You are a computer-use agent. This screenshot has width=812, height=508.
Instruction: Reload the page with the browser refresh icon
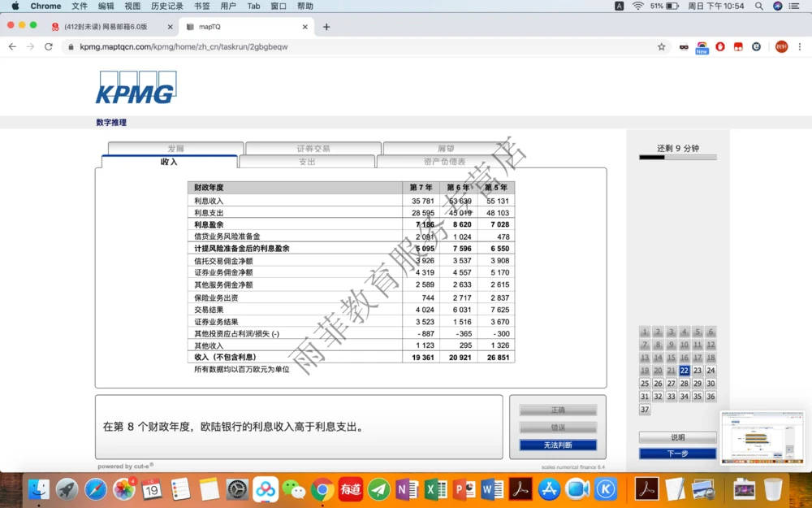point(48,46)
